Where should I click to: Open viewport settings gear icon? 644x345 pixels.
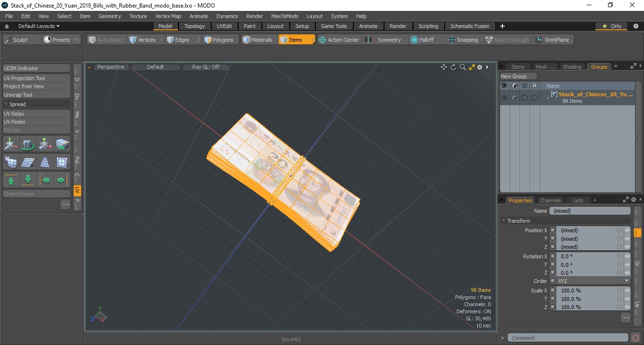(480, 67)
